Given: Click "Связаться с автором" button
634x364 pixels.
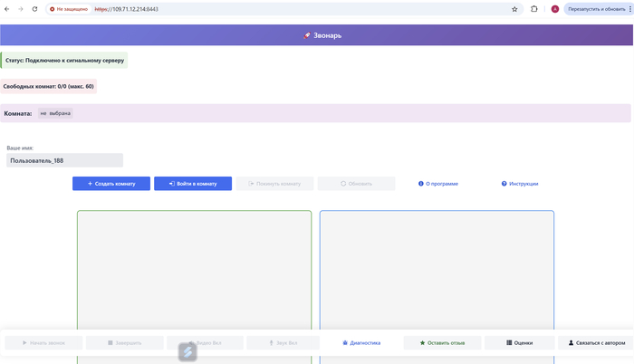Looking at the screenshot, I should [x=596, y=343].
